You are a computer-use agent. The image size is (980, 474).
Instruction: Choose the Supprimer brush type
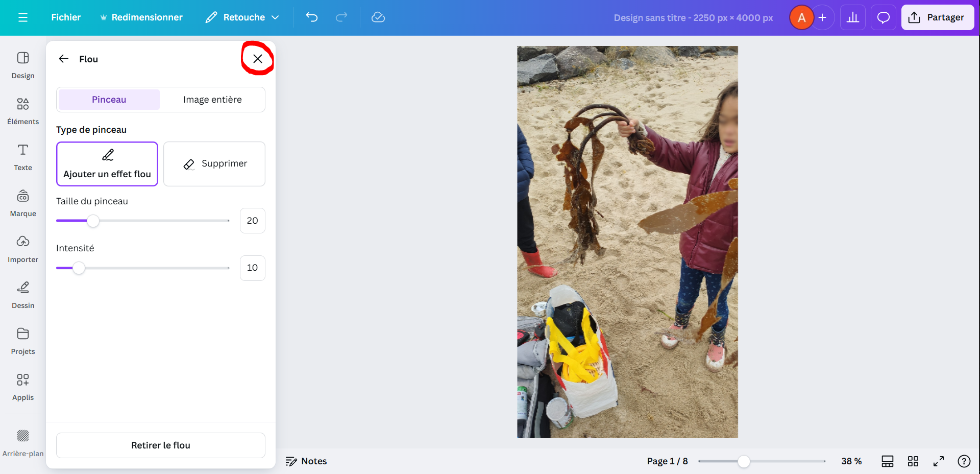214,164
